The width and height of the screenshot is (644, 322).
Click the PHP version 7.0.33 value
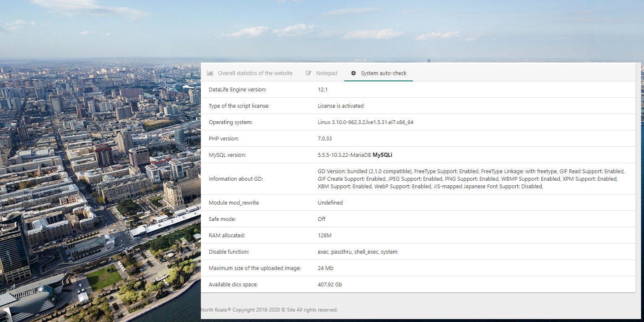click(x=325, y=138)
